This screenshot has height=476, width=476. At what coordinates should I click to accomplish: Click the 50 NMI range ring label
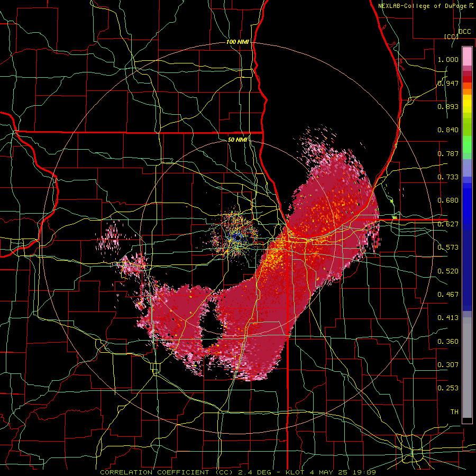(x=237, y=140)
